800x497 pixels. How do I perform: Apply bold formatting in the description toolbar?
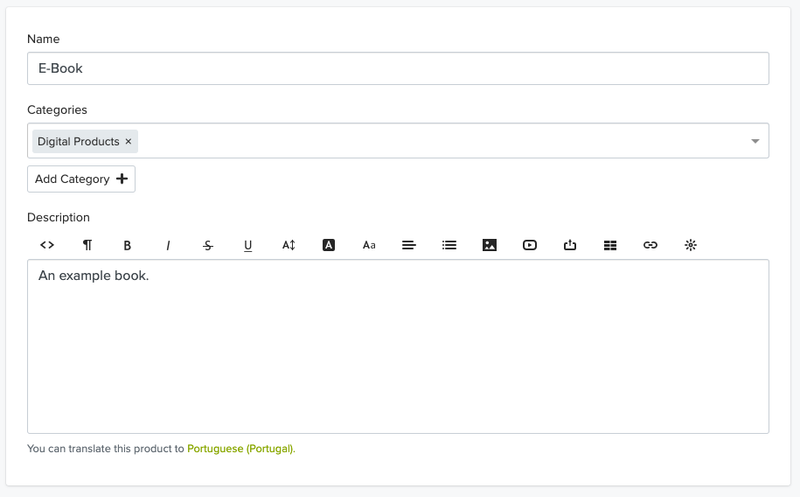click(128, 245)
